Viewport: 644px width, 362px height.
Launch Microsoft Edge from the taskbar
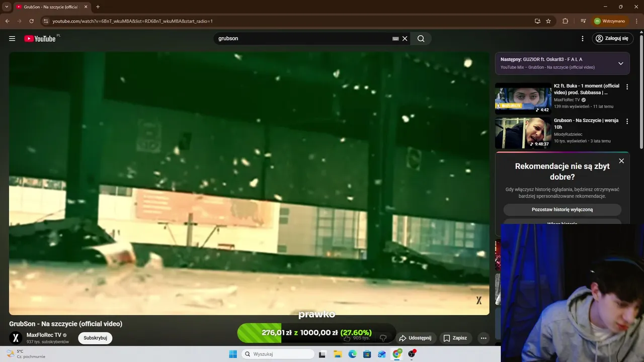pos(352,354)
